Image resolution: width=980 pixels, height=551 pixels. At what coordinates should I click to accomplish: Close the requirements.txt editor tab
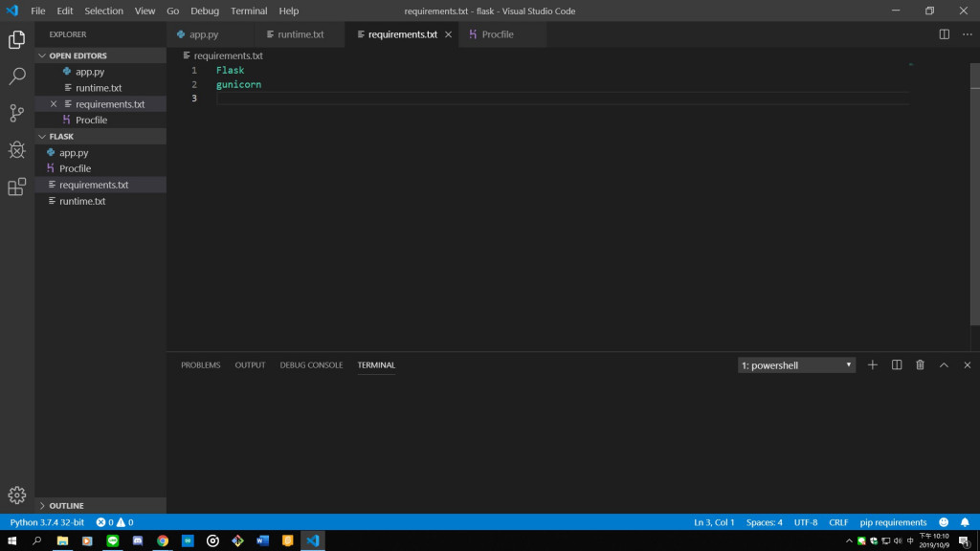coord(448,34)
